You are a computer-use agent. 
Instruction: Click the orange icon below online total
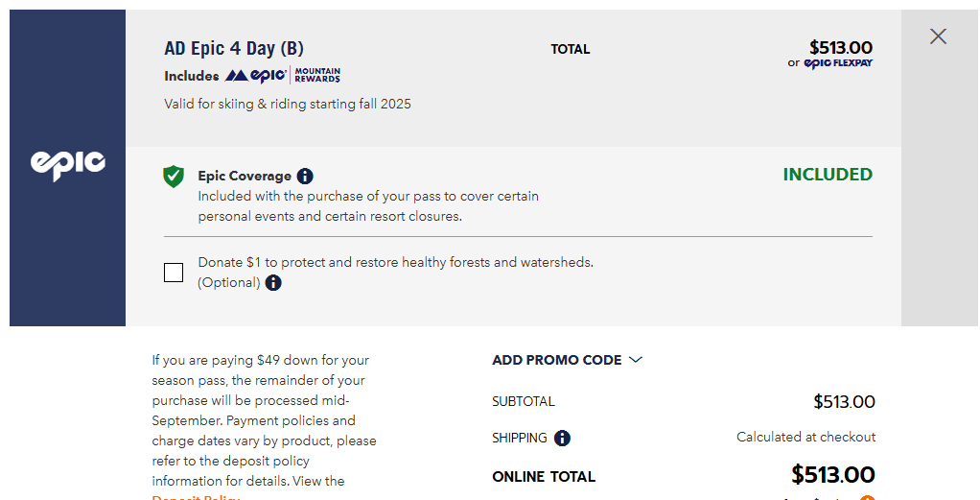(x=867, y=497)
